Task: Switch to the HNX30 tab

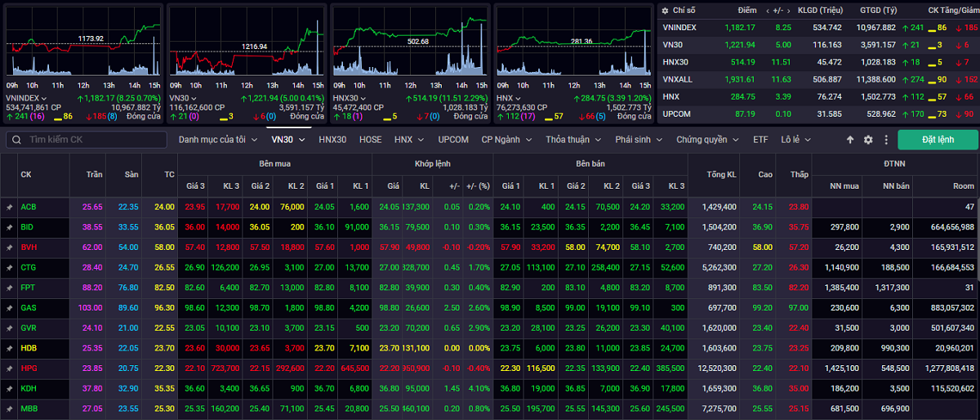Action: (332, 140)
